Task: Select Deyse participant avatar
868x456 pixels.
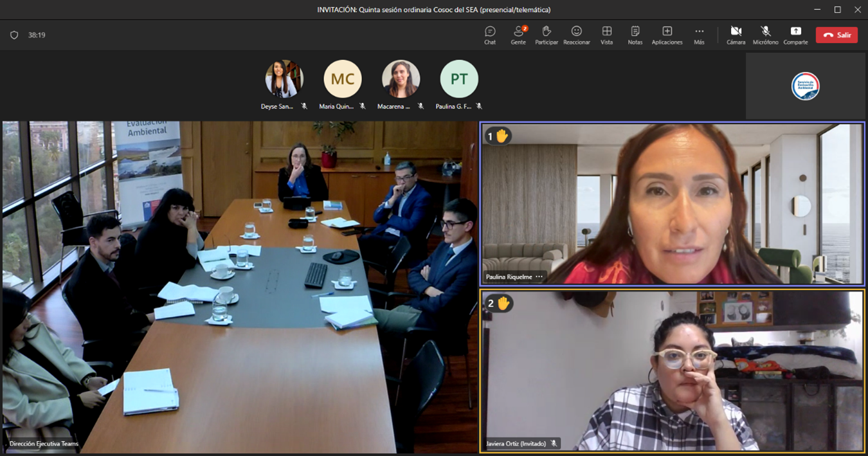Action: 284,79
